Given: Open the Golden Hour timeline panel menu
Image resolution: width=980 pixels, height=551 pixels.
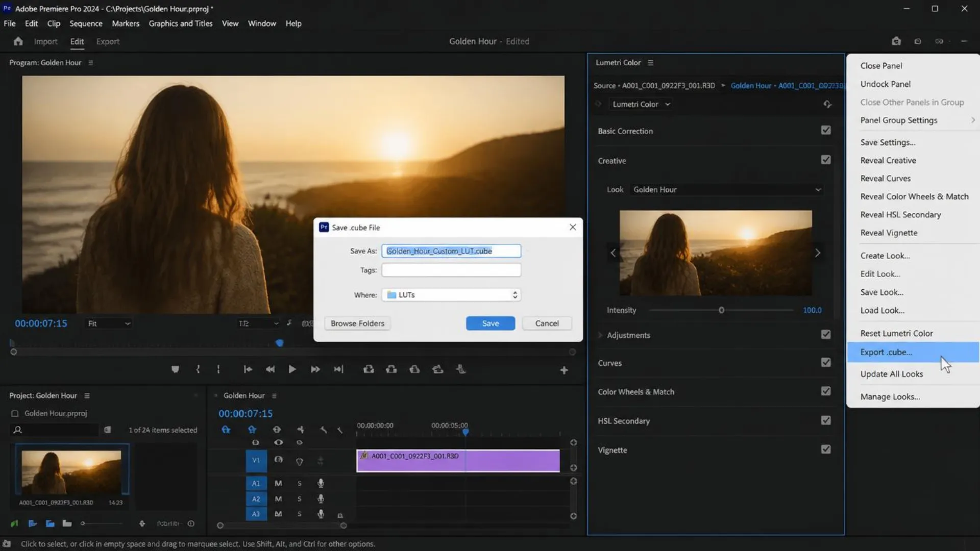Looking at the screenshot, I should (274, 396).
